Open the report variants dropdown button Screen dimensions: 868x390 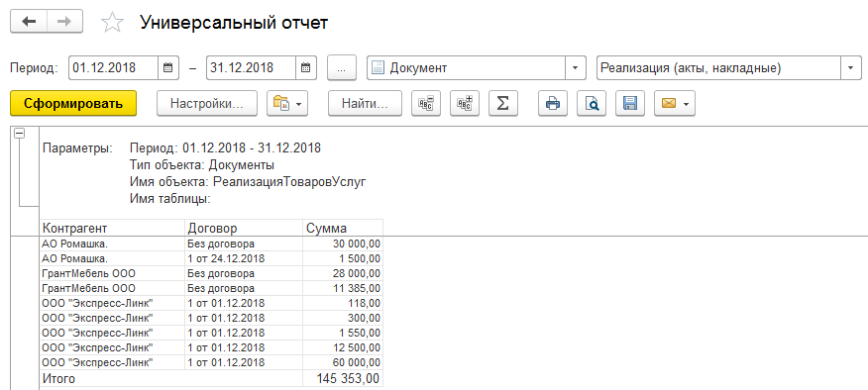(287, 103)
